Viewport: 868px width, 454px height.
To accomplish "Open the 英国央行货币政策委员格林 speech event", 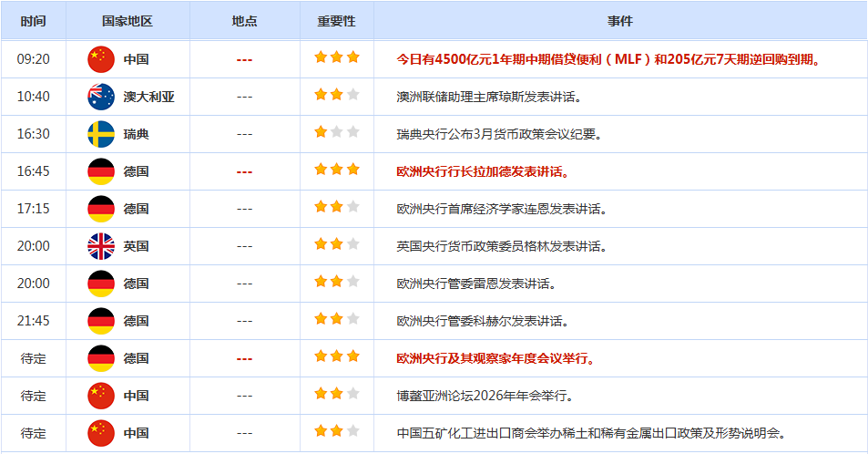I will (502, 246).
